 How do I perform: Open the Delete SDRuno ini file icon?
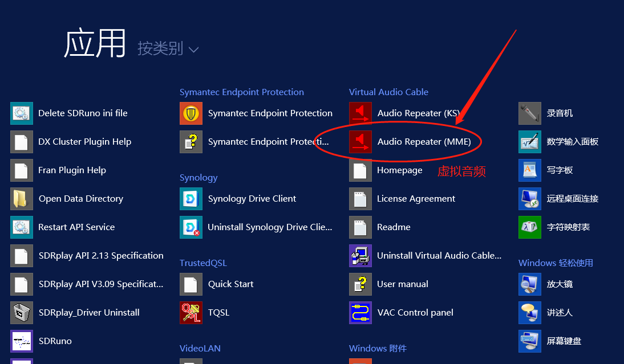(22, 113)
